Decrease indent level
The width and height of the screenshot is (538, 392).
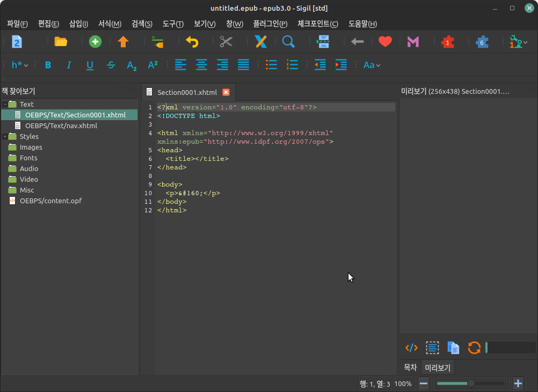pos(320,65)
